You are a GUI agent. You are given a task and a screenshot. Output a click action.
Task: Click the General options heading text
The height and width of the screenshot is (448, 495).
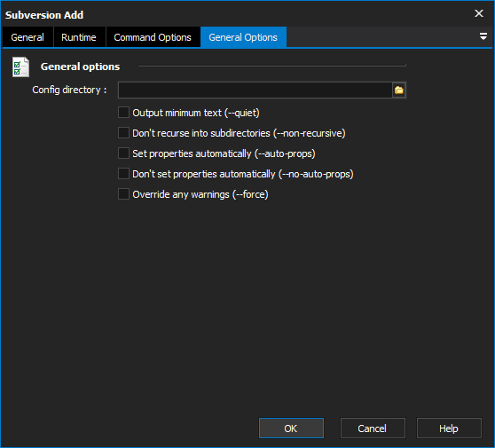pyautogui.click(x=80, y=67)
